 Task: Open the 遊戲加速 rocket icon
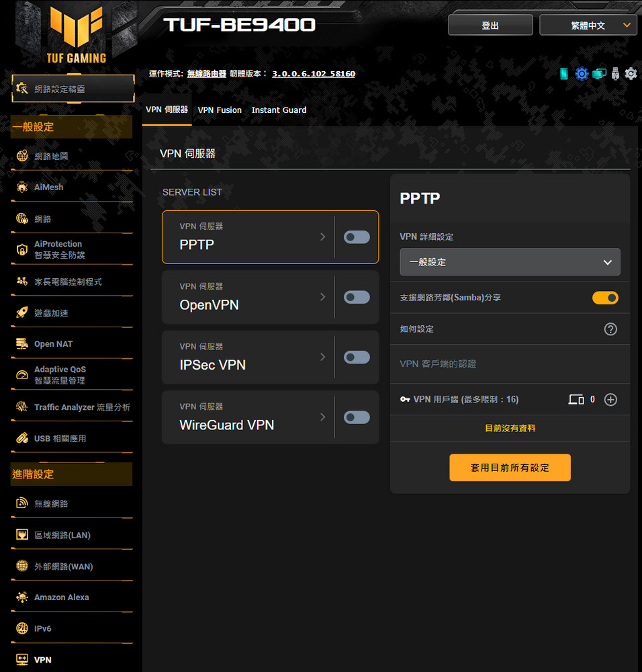(x=22, y=313)
